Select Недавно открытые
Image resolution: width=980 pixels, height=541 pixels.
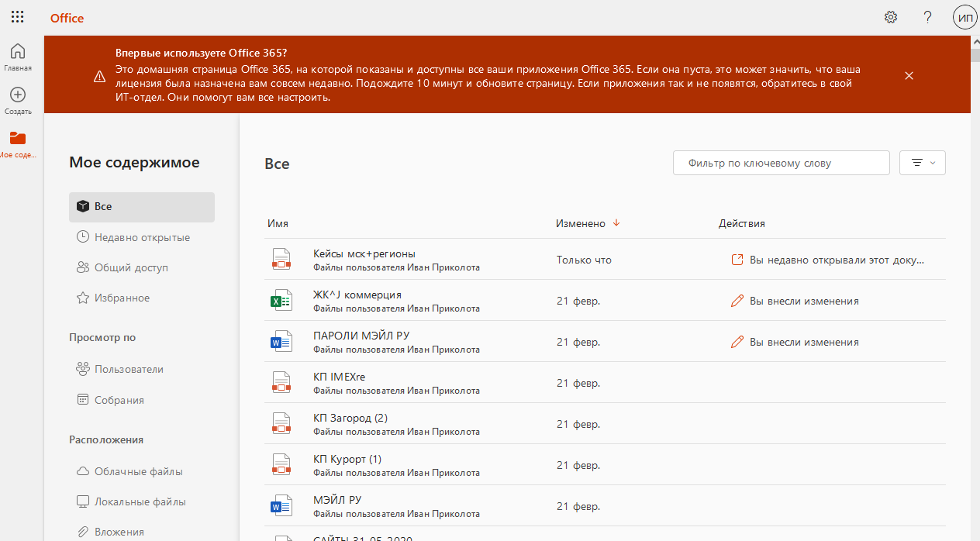click(142, 237)
